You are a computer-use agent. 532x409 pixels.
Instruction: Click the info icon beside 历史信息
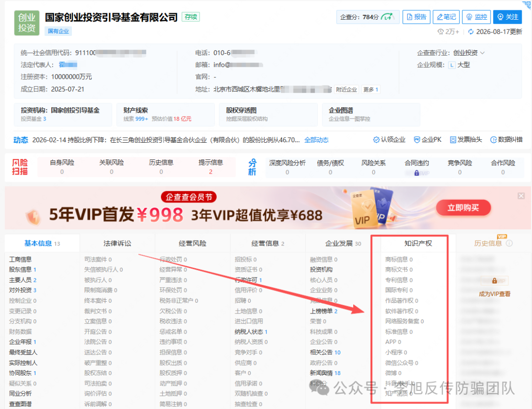(509, 243)
